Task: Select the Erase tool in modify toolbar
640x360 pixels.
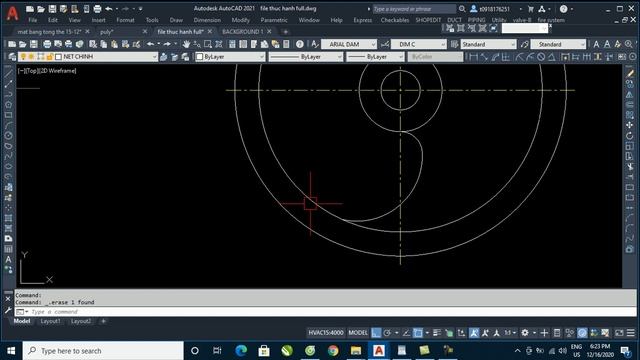Action: [x=630, y=73]
